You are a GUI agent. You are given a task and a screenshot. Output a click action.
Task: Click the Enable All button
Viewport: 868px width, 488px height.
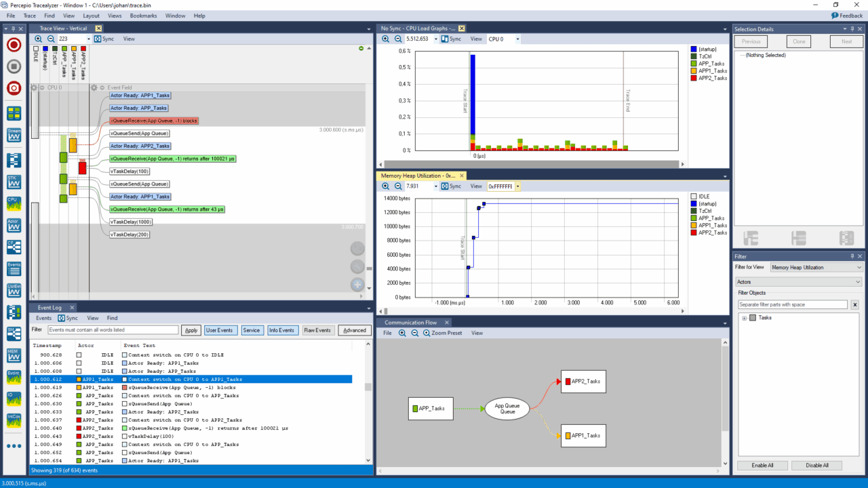[762, 466]
